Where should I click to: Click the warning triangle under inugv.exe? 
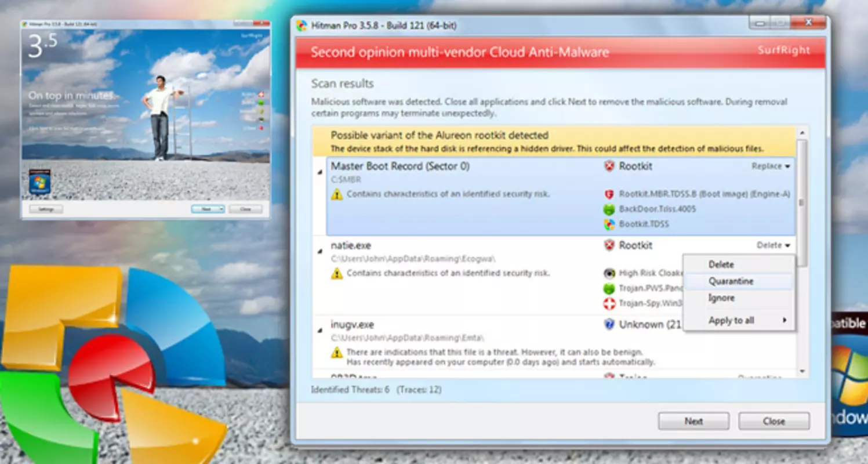(x=337, y=353)
